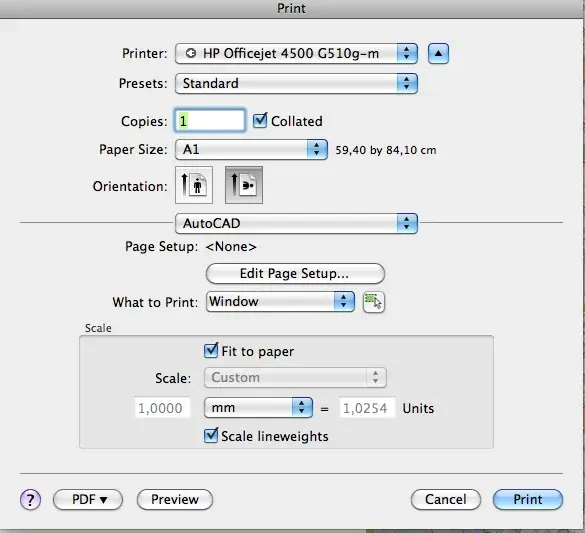Open the Printer dropdown list
The image size is (585, 533).
(x=296, y=53)
